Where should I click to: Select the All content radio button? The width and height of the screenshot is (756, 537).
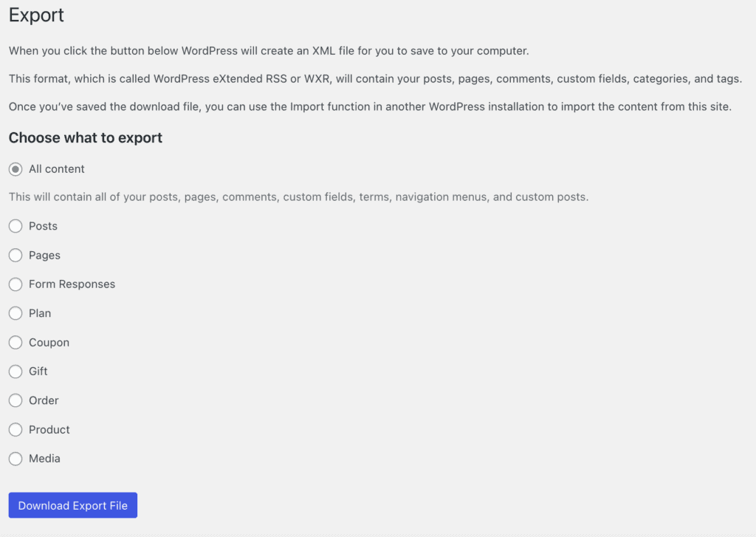tap(16, 169)
